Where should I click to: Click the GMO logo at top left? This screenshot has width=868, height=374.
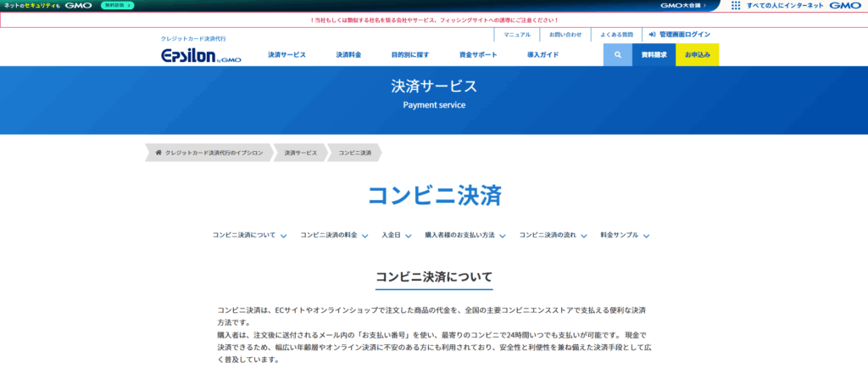click(x=78, y=5)
